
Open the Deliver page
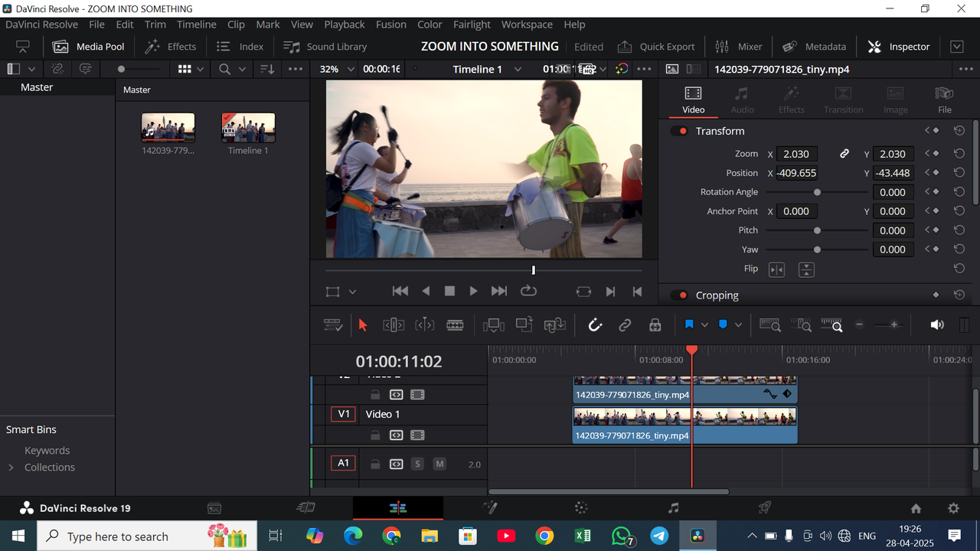pos(763,507)
